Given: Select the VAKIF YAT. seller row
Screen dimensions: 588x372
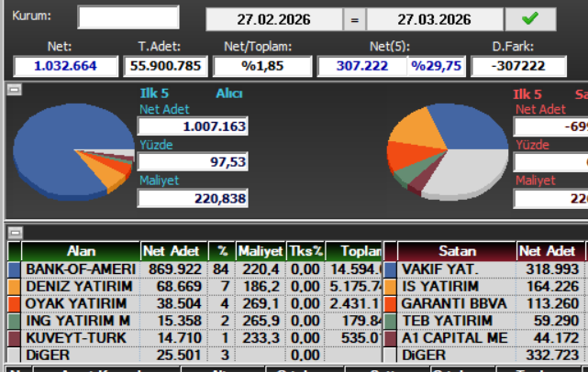Looking at the screenshot, I should [x=486, y=269].
